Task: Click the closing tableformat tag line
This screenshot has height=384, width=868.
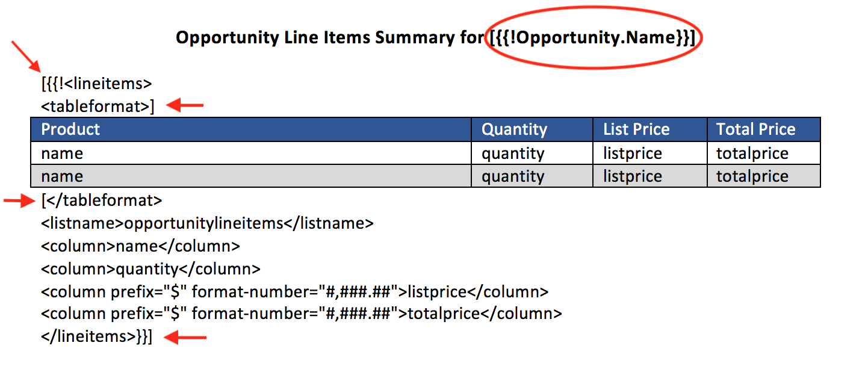Action: click(102, 200)
